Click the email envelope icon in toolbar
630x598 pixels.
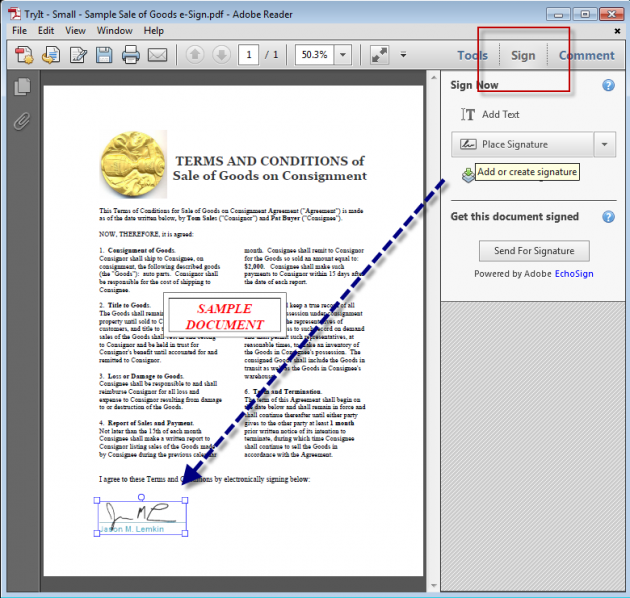(x=157, y=55)
